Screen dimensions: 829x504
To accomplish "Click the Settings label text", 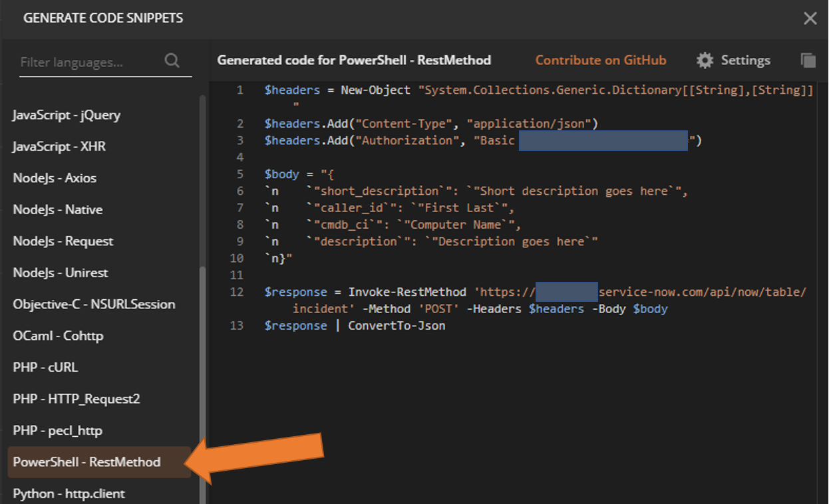I will point(746,61).
